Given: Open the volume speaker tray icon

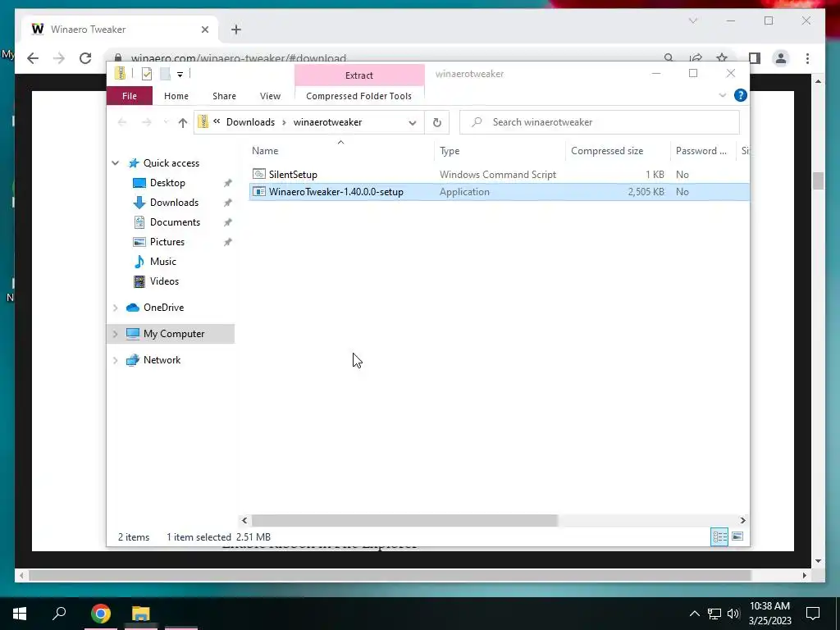Looking at the screenshot, I should click(x=733, y=614).
